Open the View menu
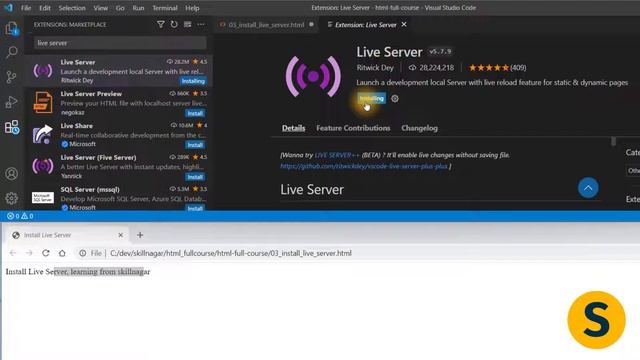The height and width of the screenshot is (360, 640). pyautogui.click(x=100, y=8)
